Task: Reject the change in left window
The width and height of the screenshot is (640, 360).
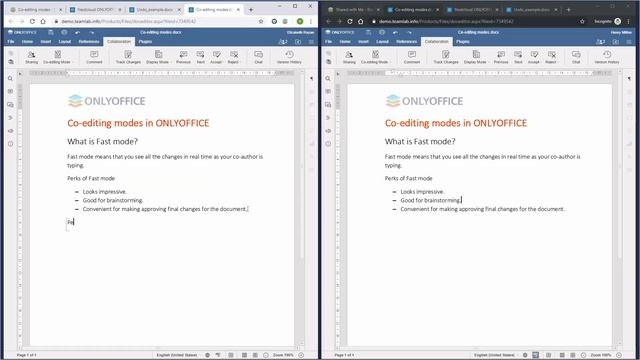Action: (x=234, y=57)
